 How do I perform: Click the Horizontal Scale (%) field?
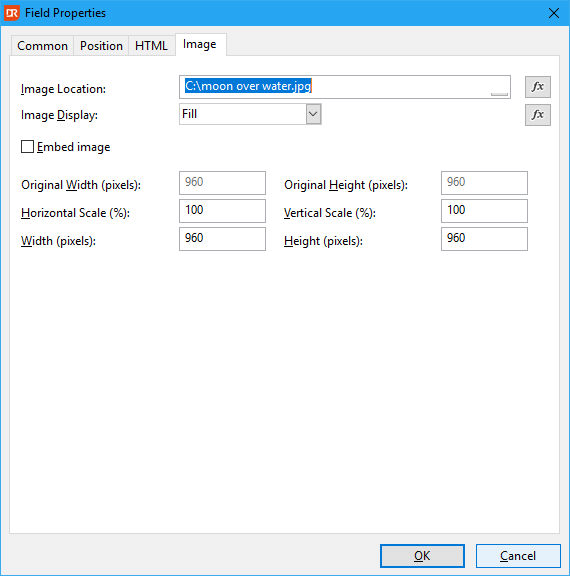coord(222,211)
